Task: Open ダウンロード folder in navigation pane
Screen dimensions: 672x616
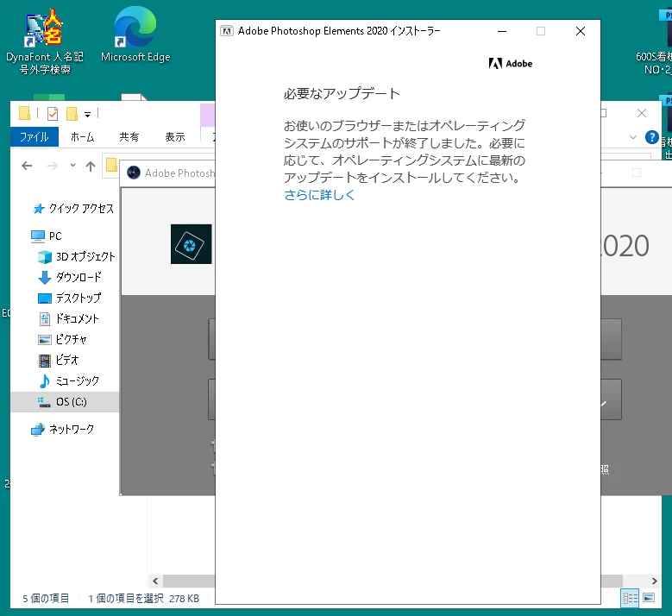Action: [70, 277]
